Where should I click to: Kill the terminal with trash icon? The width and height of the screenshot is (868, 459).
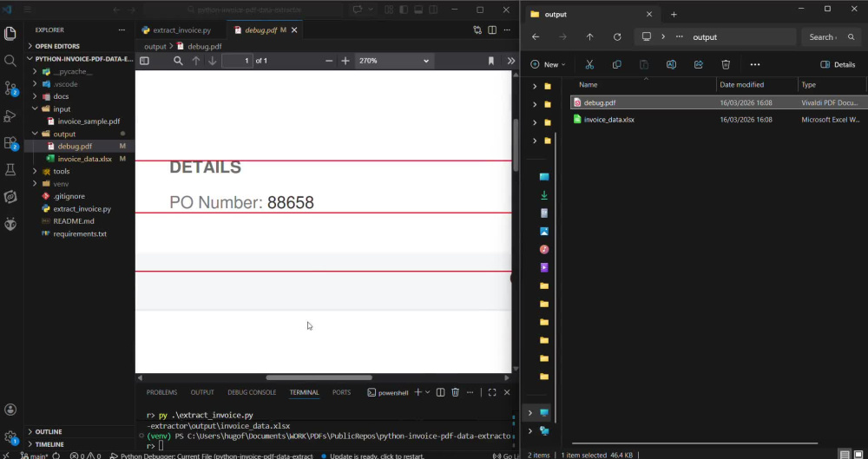pos(455,392)
